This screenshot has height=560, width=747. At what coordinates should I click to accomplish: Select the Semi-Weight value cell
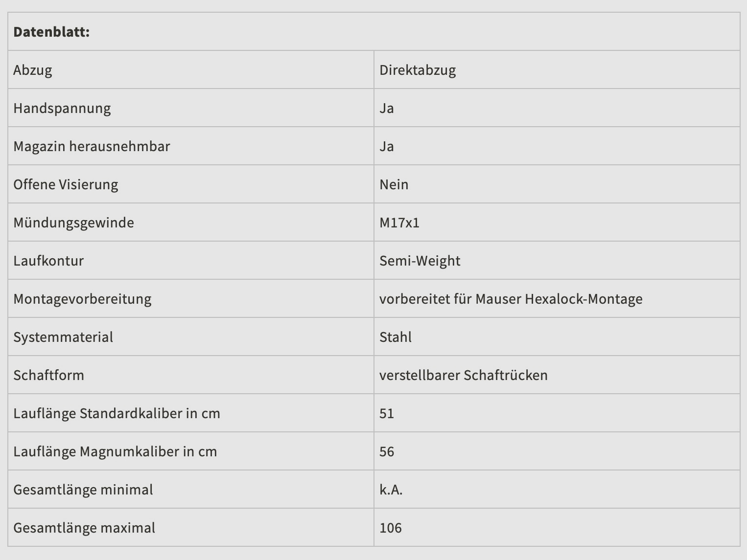420,261
